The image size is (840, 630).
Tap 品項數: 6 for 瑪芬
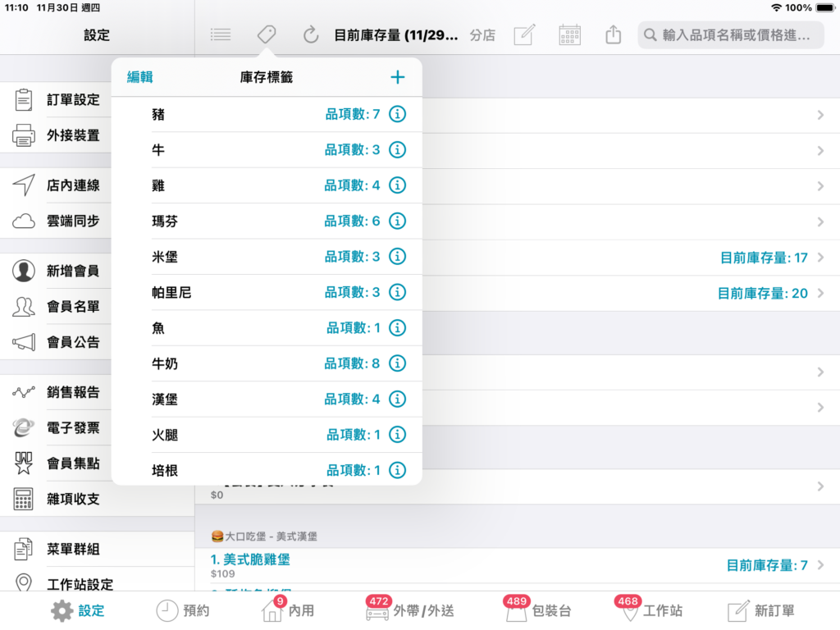coord(352,221)
